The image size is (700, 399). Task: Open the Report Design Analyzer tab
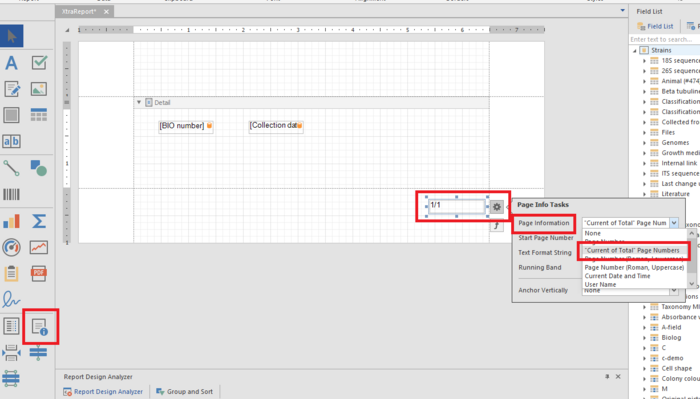click(x=103, y=391)
